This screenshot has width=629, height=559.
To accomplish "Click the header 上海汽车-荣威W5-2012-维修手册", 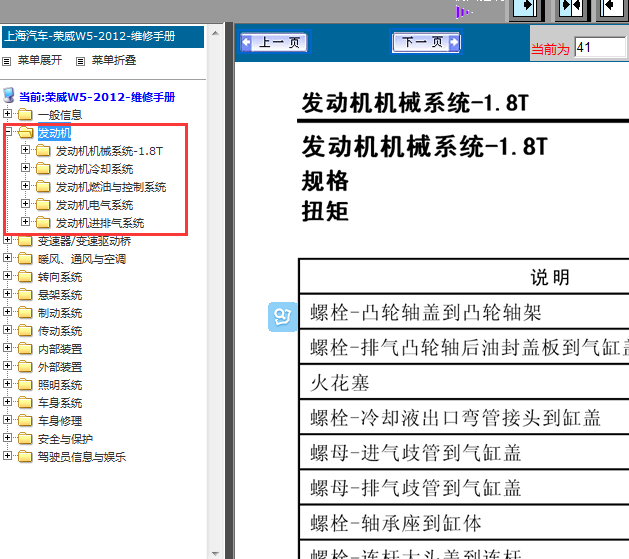I will tap(103, 36).
